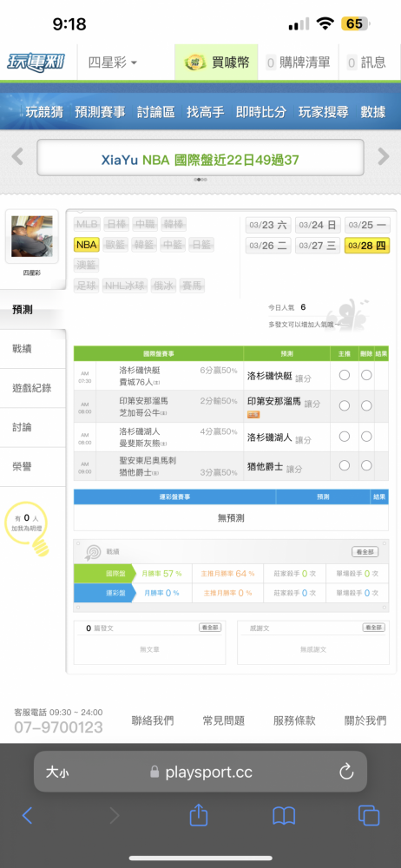This screenshot has width=401, height=868.
Task: Tap the user profile avatar thumbnail
Action: [32, 236]
